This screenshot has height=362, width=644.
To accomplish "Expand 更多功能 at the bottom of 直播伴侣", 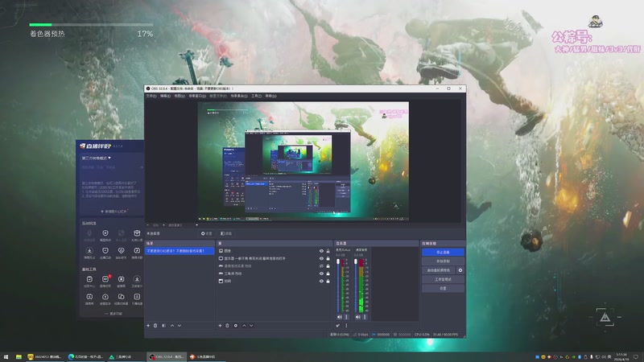I will [x=114, y=314].
